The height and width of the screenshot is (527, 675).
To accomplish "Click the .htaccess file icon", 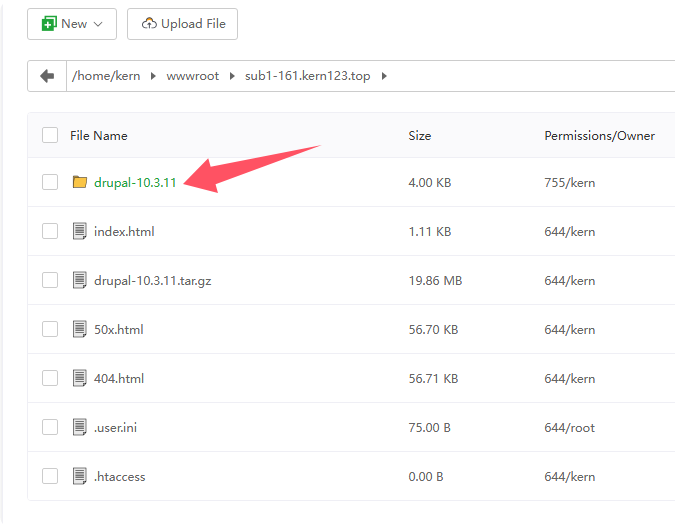I will point(80,476).
